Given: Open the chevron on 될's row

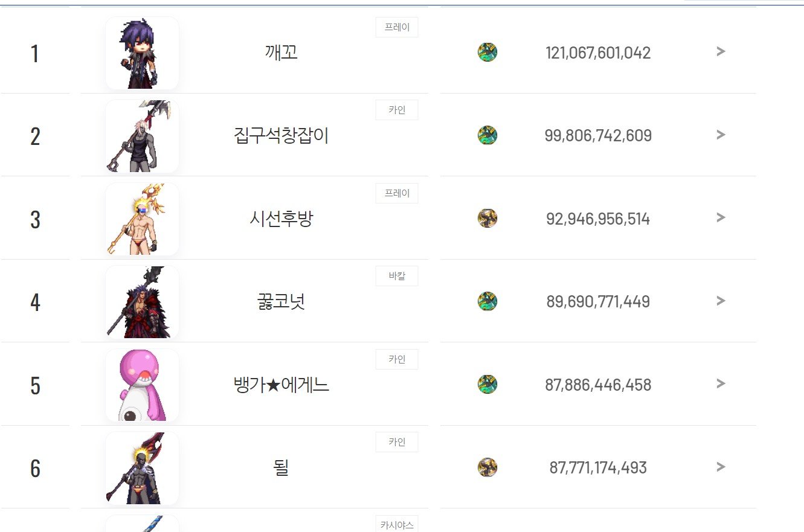Looking at the screenshot, I should tap(720, 467).
